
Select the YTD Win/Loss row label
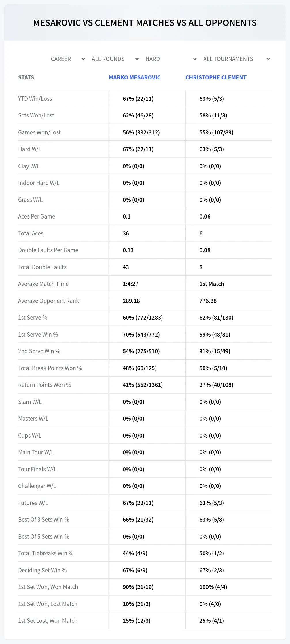[35, 99]
